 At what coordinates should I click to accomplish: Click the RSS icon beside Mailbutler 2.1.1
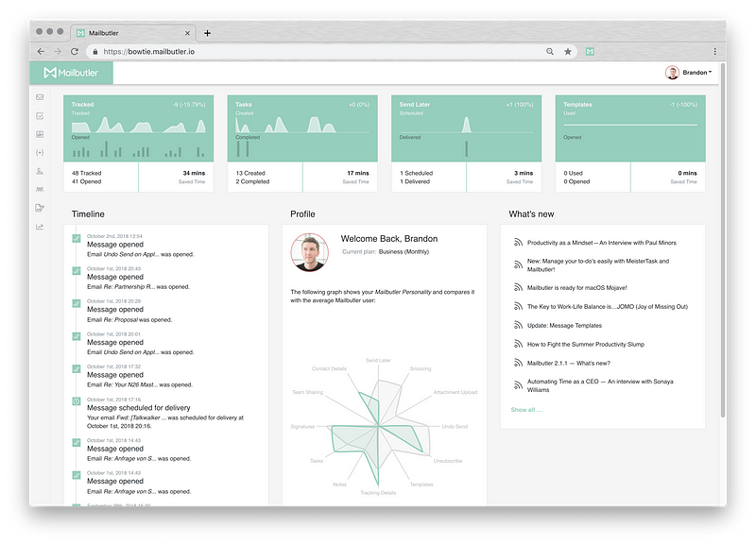click(518, 363)
